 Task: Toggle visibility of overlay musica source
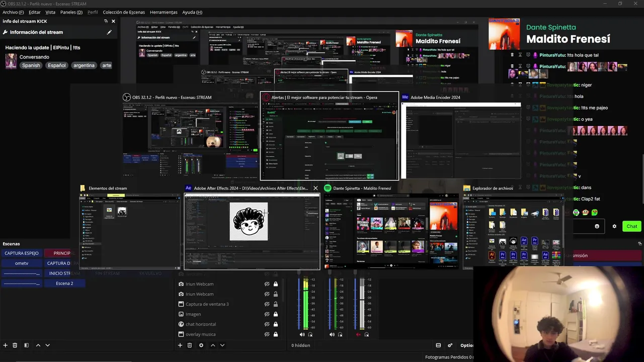(267, 334)
